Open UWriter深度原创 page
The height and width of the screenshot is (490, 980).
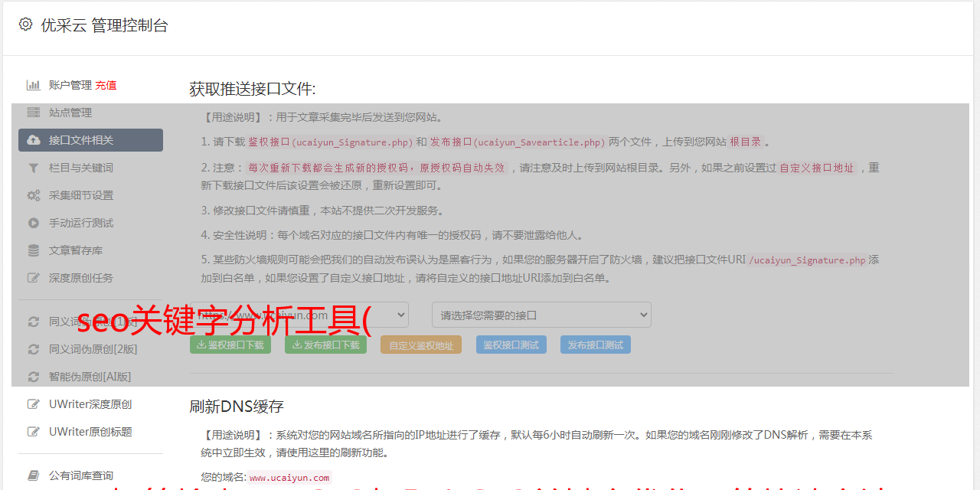(x=90, y=404)
